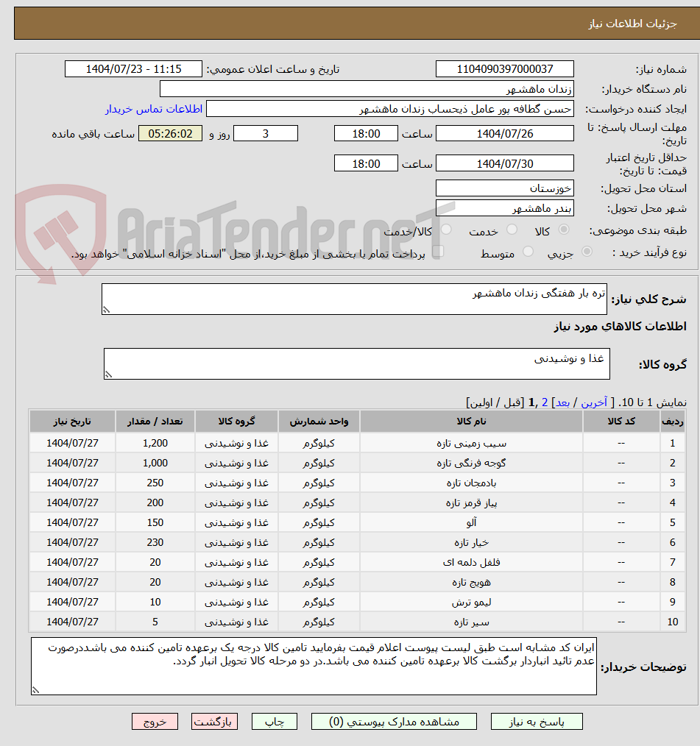
Task: Select the row لیمو ترش
Action: [x=358, y=602]
